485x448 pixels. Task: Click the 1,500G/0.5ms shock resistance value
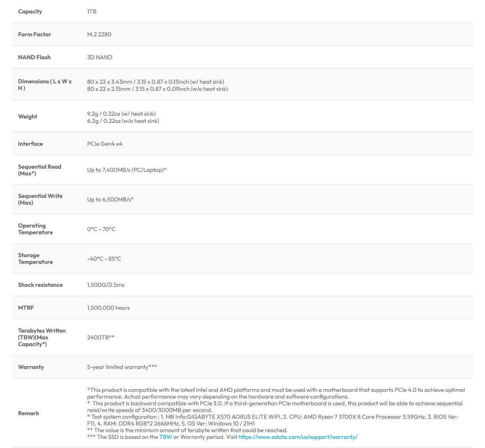(106, 285)
